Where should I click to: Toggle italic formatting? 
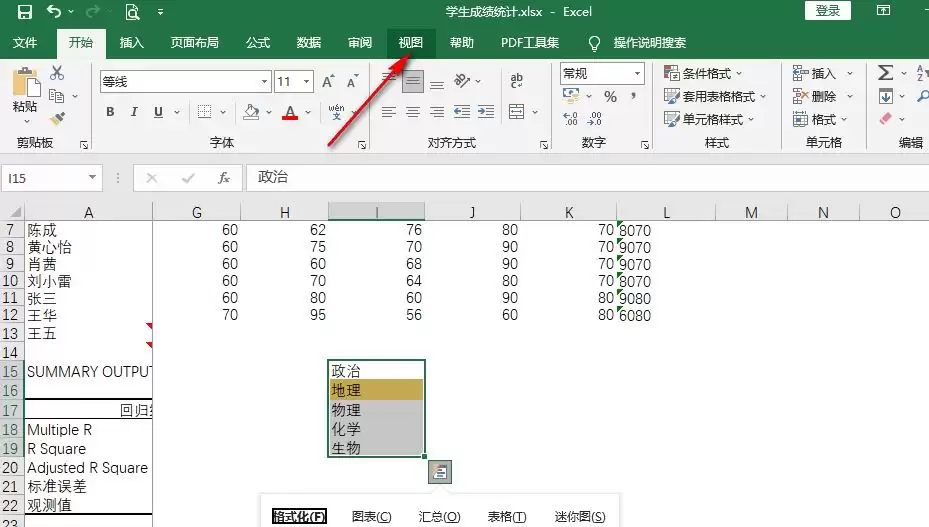(134, 111)
